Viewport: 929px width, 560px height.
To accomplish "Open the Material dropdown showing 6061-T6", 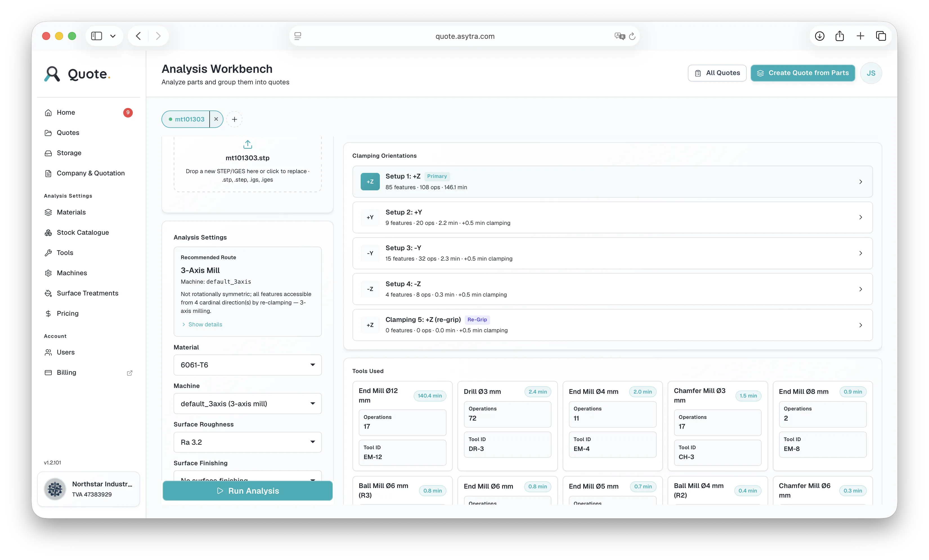I will (247, 365).
